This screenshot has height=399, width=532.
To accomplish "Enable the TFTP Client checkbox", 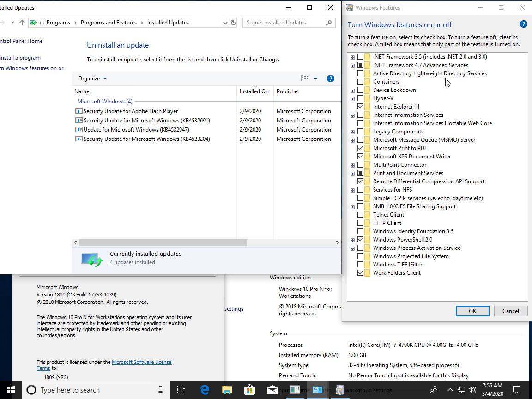I will [x=360, y=223].
